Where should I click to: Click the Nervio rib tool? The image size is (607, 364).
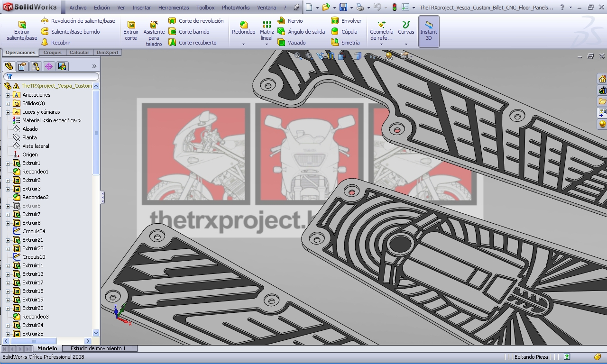click(x=290, y=21)
